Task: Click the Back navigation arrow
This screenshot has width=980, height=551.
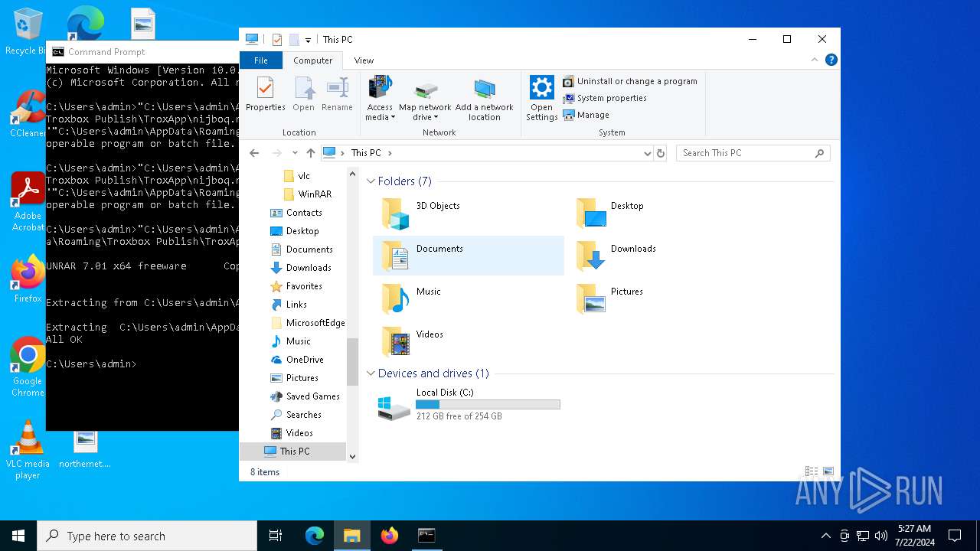Action: tap(254, 153)
